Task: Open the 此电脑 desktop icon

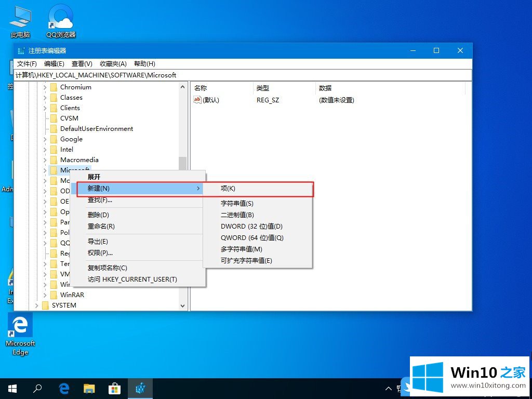Action: pyautogui.click(x=20, y=21)
